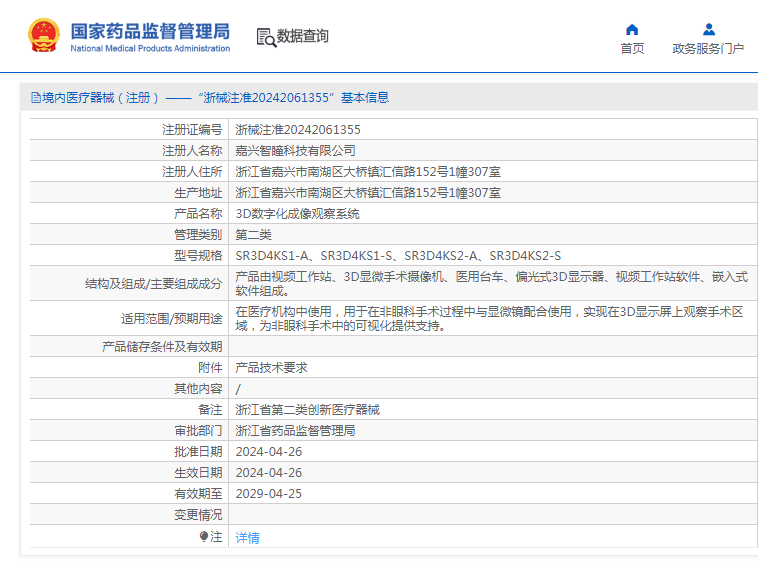Click 数据查询 heading text
Screen dimensions: 758x566
(303, 36)
